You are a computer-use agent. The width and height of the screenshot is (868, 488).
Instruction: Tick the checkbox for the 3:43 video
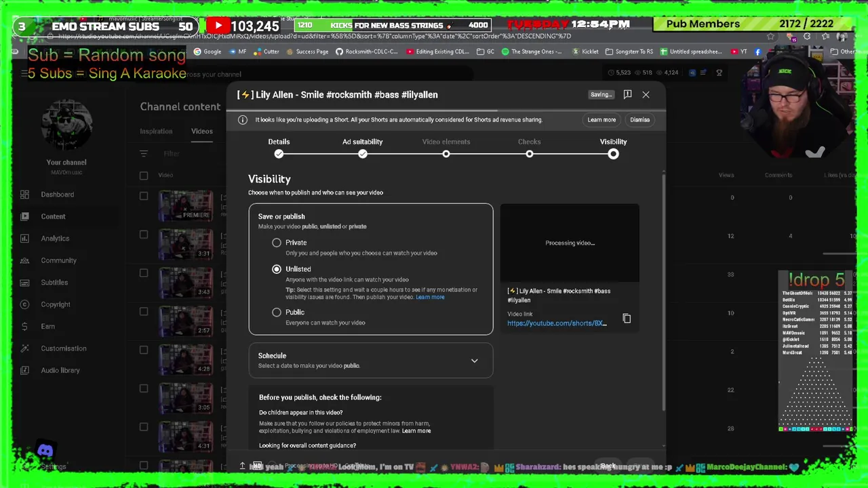coord(144,273)
